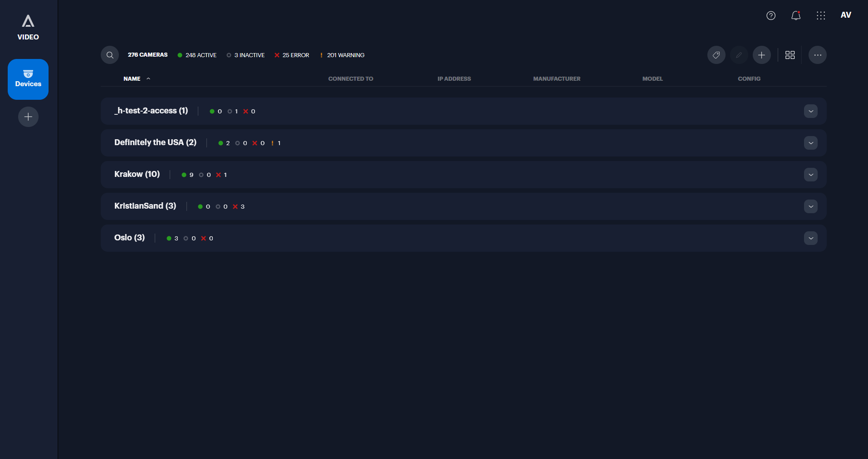Open the apps grid launcher
Screen dimensions: 868x459
[821, 16]
